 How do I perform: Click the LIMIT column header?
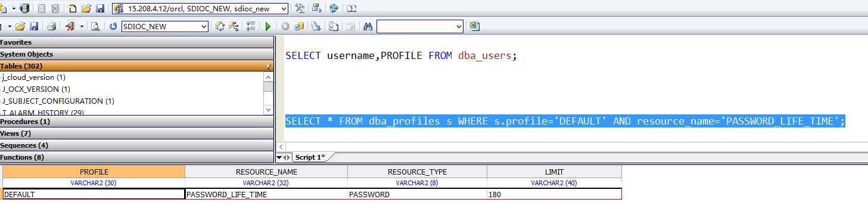point(554,172)
